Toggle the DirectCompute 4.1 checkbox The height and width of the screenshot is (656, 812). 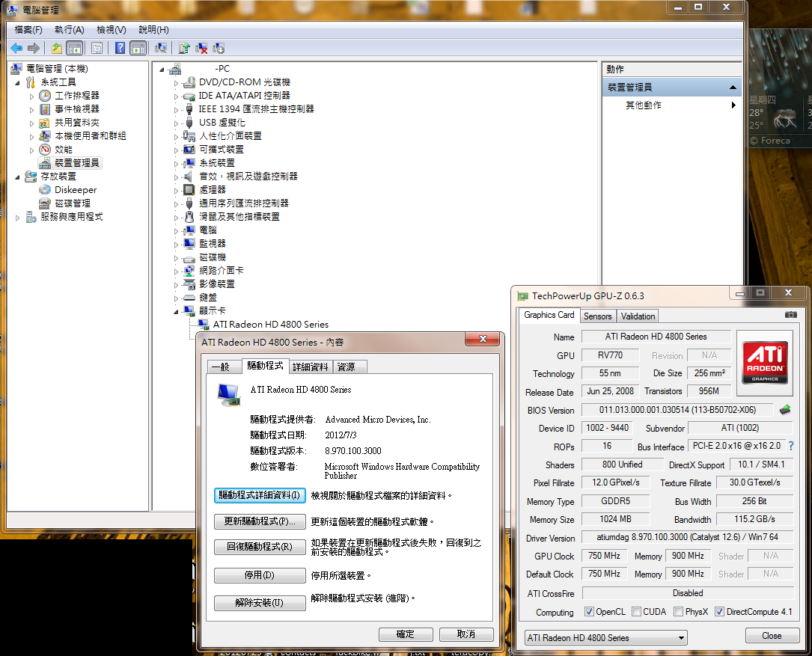click(x=719, y=611)
